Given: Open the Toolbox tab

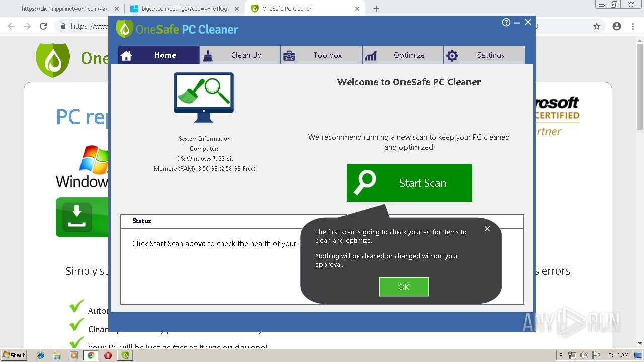Looking at the screenshot, I should (321, 55).
